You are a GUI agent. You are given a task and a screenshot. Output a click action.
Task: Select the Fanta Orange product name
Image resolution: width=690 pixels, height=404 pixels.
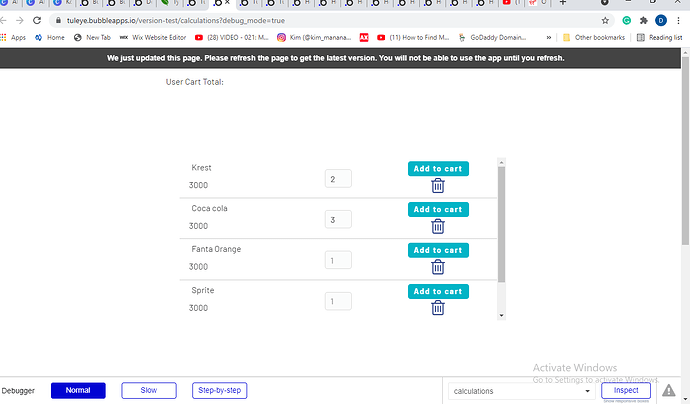[x=216, y=249]
